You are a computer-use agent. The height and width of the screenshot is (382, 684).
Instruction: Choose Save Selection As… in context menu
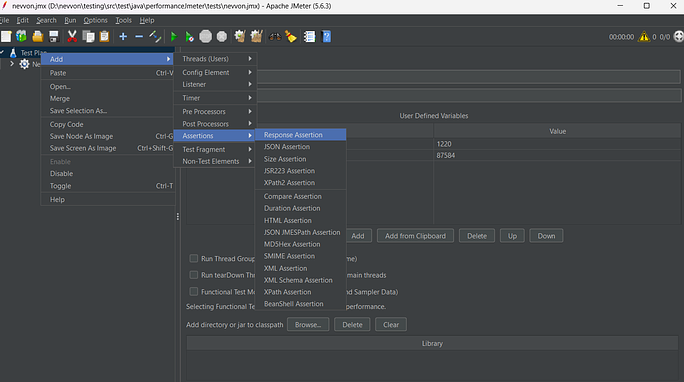click(107, 111)
